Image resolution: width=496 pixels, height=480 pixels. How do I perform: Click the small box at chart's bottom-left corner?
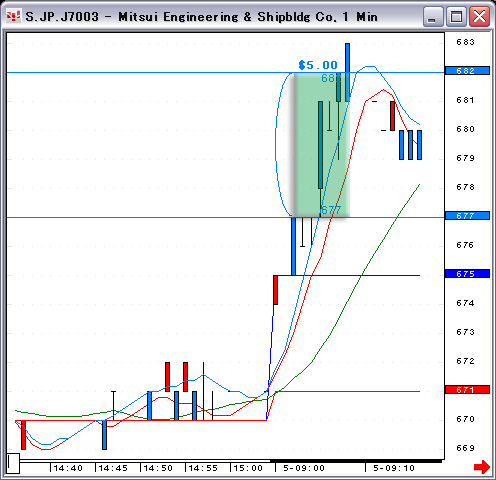(x=13, y=463)
